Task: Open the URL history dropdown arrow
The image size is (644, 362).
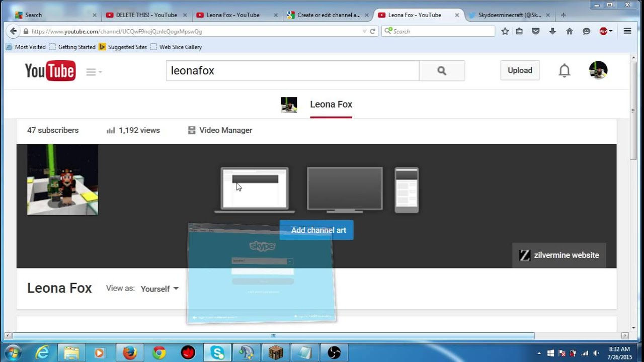Action: click(364, 31)
